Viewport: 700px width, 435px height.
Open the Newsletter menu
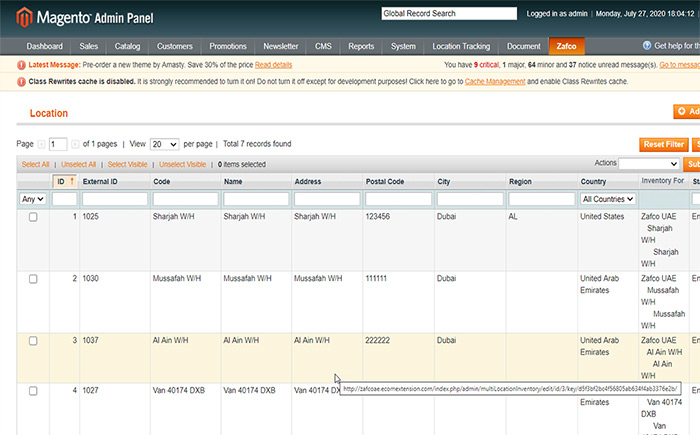[x=280, y=46]
